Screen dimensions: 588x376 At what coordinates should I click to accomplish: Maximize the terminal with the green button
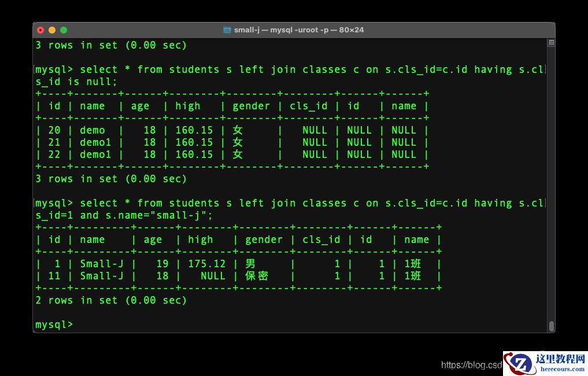pyautogui.click(x=64, y=30)
